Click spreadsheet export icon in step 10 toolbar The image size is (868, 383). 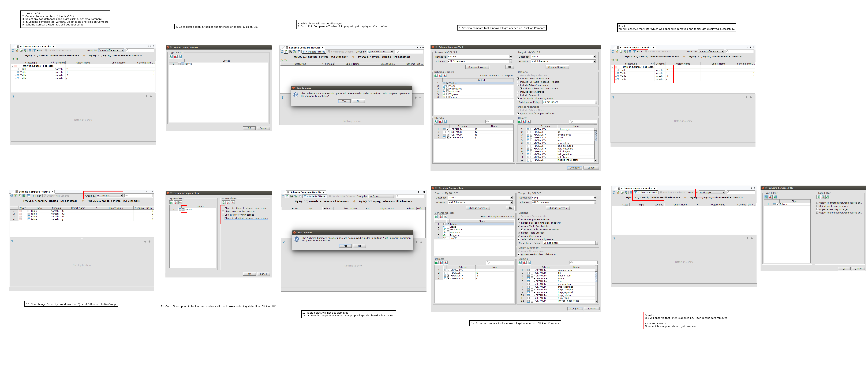coord(24,196)
